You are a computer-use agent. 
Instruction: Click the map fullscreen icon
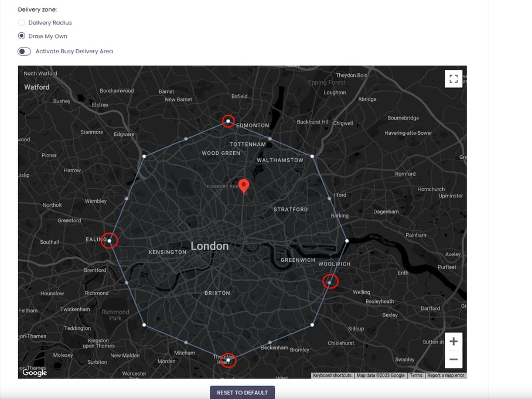[453, 79]
